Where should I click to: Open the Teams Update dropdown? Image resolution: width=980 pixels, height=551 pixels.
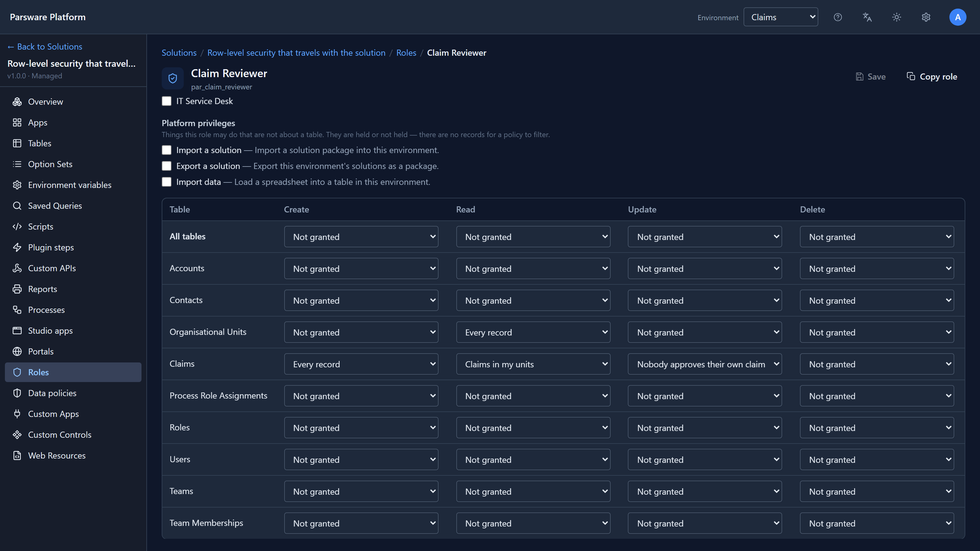tap(705, 492)
